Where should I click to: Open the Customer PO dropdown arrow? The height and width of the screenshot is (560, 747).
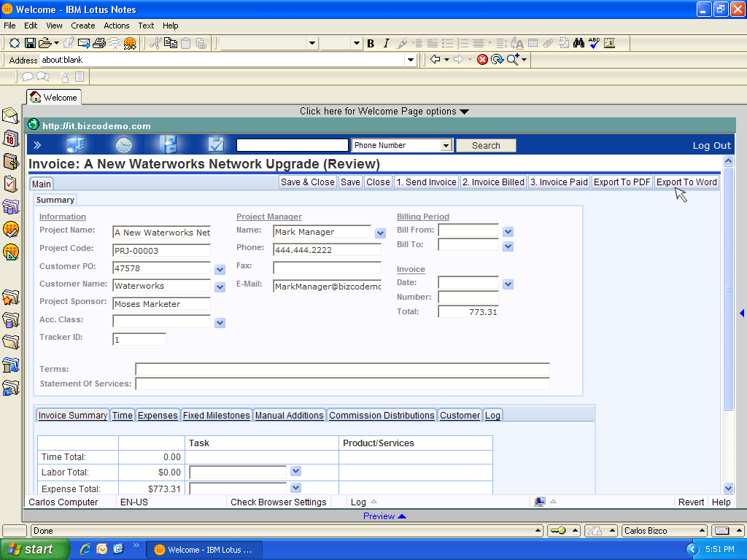coord(220,270)
